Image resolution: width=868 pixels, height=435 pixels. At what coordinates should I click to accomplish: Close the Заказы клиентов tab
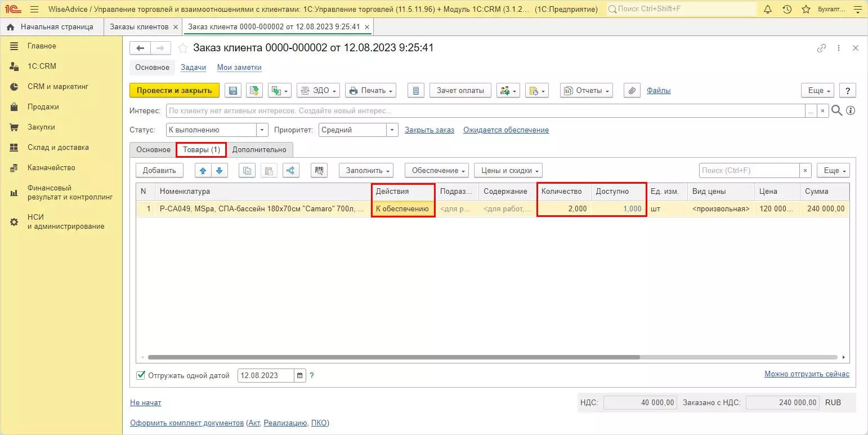pos(176,27)
